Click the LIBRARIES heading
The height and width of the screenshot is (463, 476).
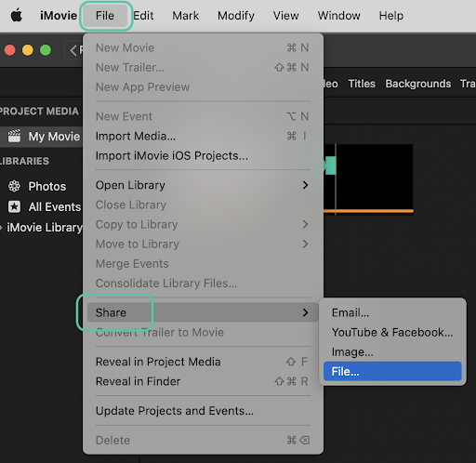pyautogui.click(x=24, y=161)
